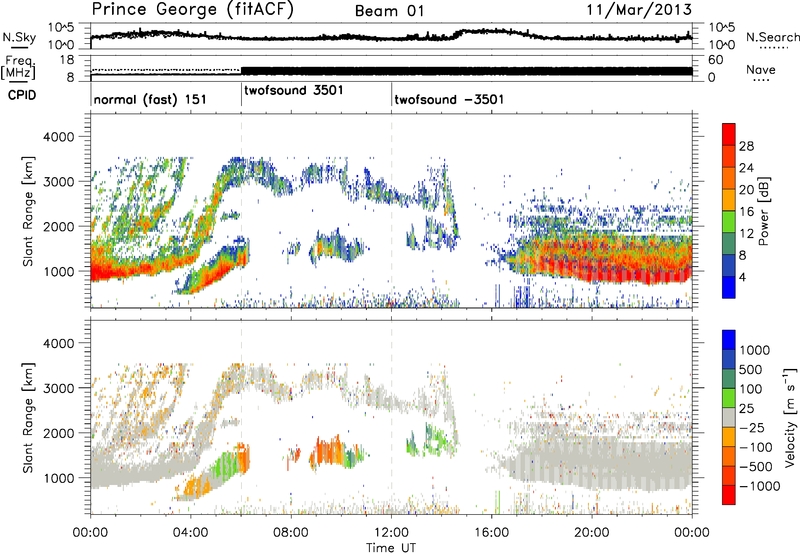Click the red 28 dB power color segment
The height and width of the screenshot is (554, 800).
point(729,134)
